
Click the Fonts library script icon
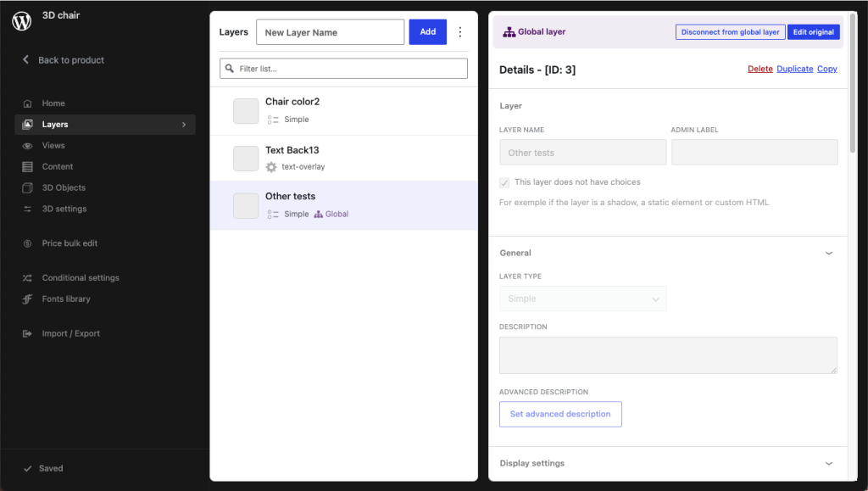pyautogui.click(x=27, y=299)
